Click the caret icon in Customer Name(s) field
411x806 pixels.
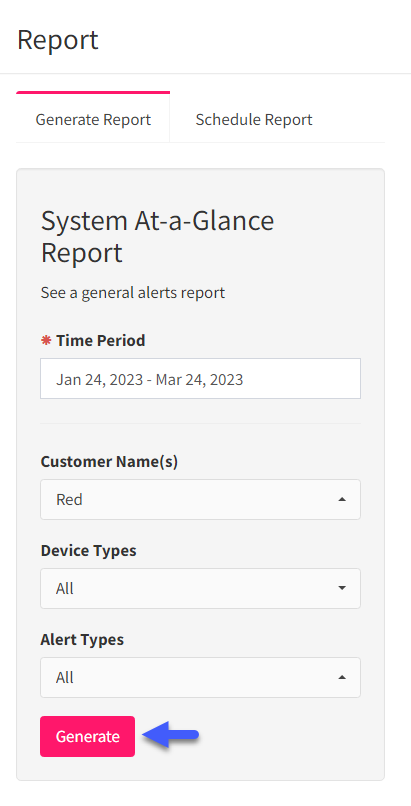coord(342,499)
